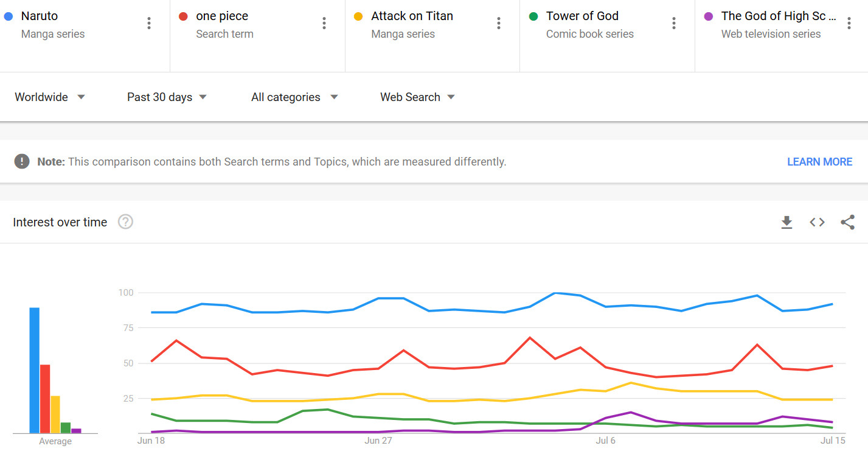The image size is (868, 451).
Task: Expand the Worldwide region dropdown
Action: point(50,97)
